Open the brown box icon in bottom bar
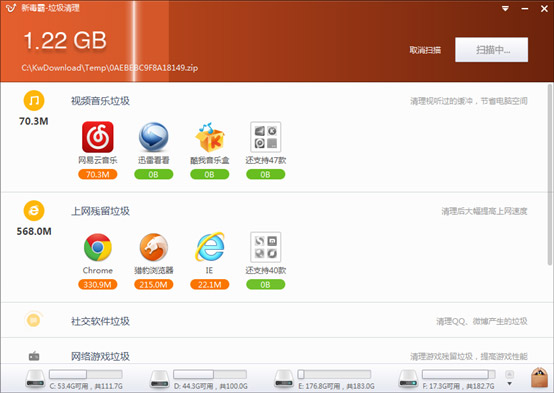The height and width of the screenshot is (393, 554). pos(539,377)
